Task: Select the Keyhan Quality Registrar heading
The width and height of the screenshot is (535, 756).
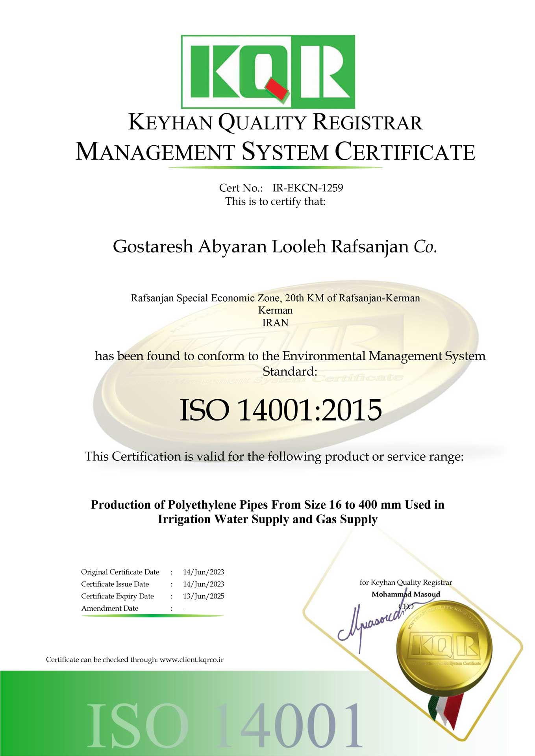Action: [275, 122]
